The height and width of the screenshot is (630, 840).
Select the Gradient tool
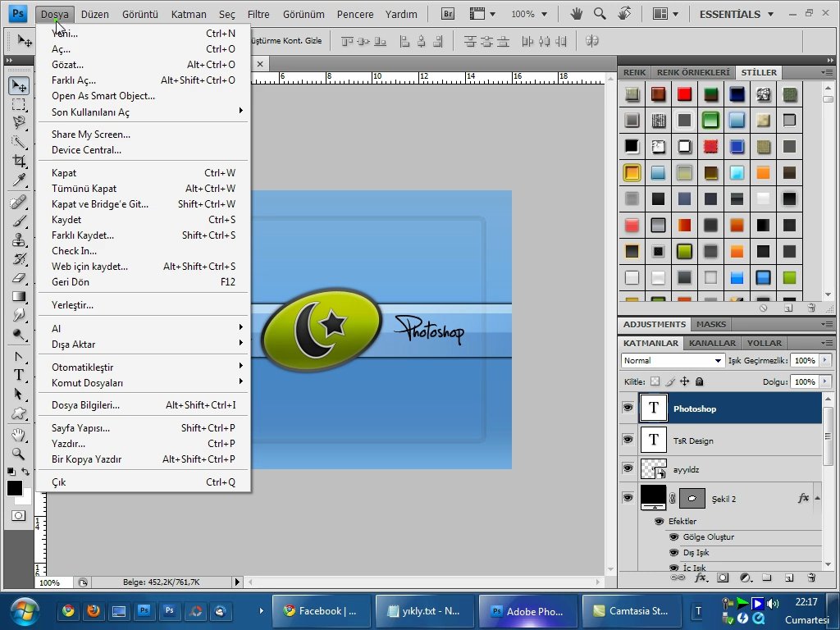click(x=19, y=296)
